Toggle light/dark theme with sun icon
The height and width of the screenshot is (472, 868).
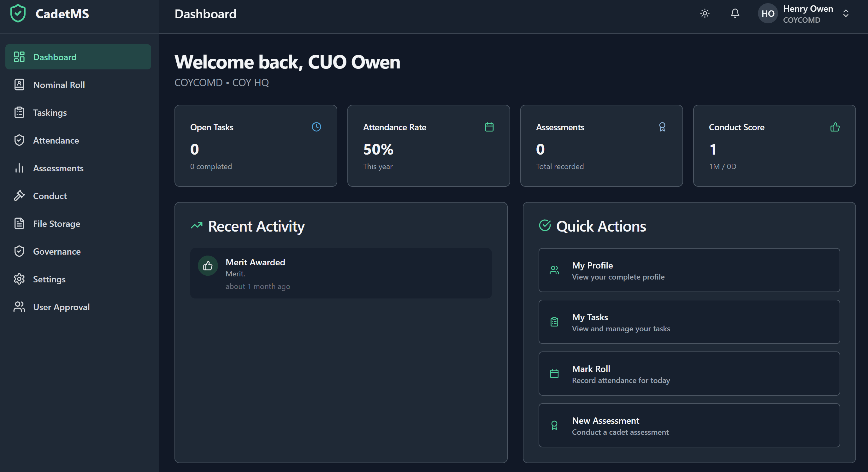tap(705, 14)
